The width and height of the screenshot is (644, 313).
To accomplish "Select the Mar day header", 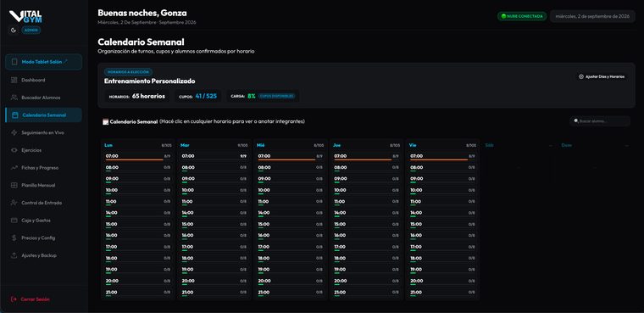I will pyautogui.click(x=185, y=145).
